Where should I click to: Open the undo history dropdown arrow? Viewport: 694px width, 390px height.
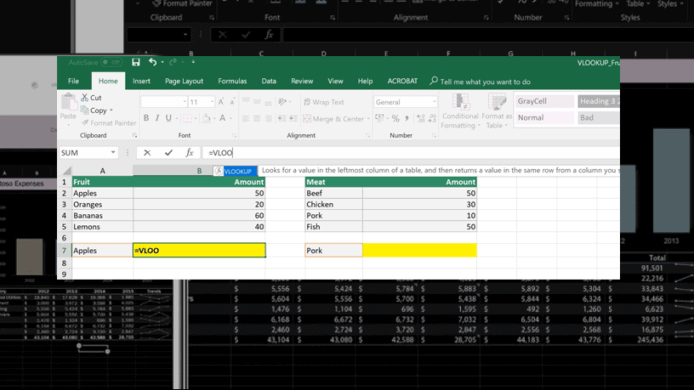pos(162,62)
